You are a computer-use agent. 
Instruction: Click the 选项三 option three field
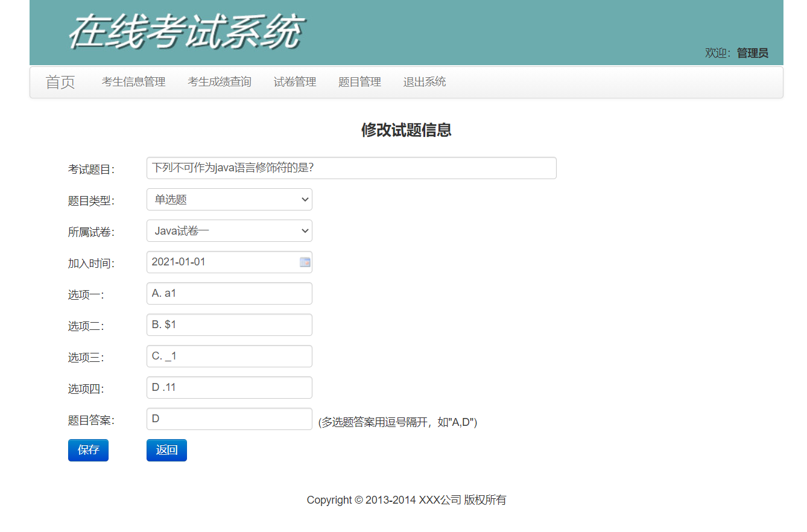point(229,356)
